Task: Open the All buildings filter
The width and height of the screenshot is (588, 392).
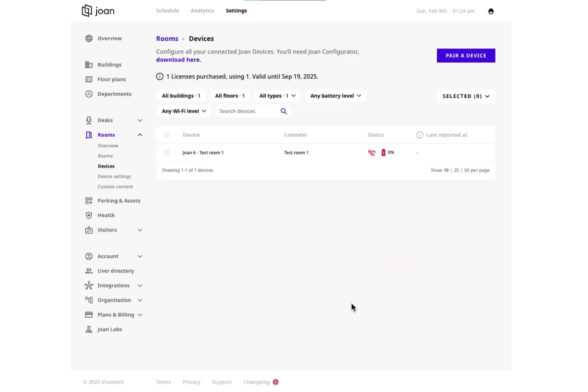Action: tap(181, 96)
